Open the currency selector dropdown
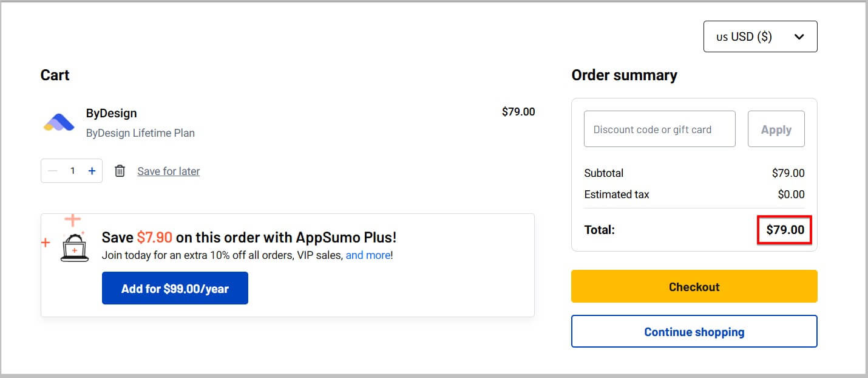Screen dimensions: 868x378 point(760,36)
